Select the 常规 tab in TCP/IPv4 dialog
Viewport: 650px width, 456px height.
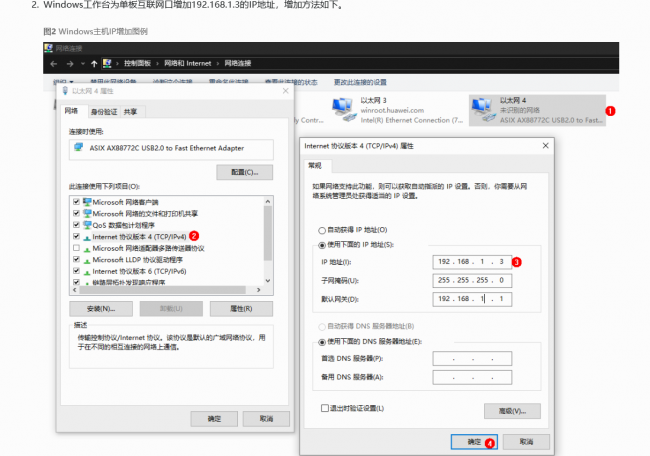pos(315,165)
